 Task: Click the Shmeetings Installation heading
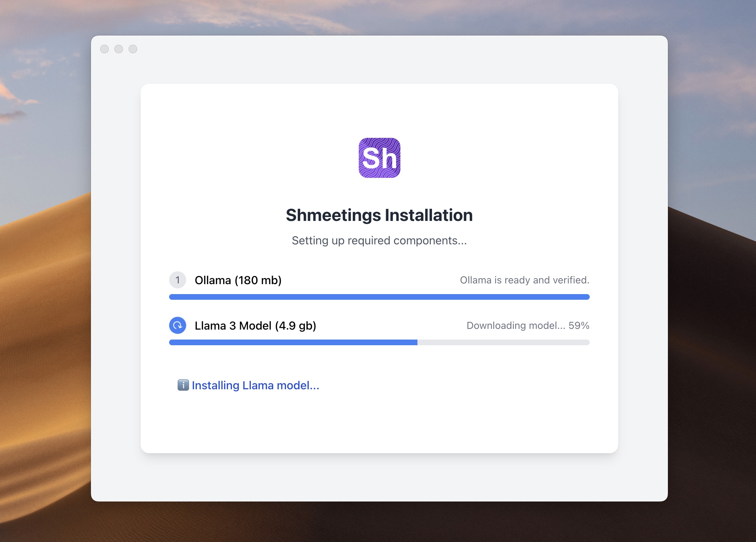tap(379, 215)
